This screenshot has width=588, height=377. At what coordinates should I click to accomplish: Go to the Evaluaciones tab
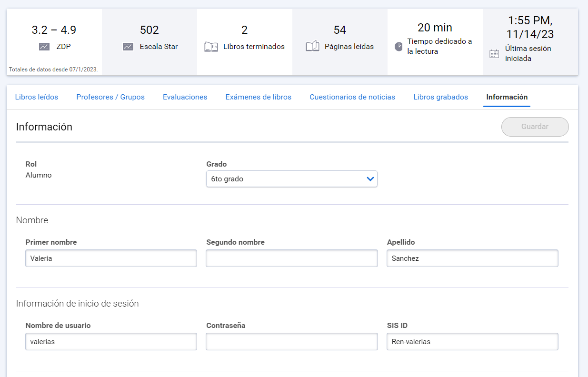(x=185, y=97)
